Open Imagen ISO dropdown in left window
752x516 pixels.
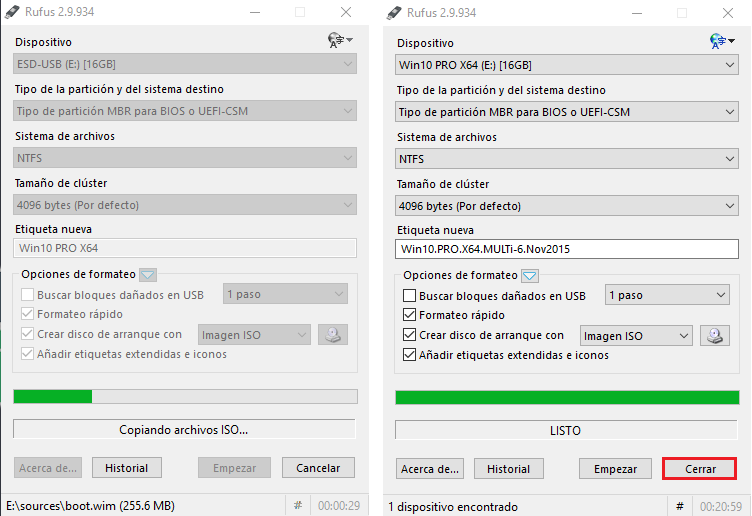pos(254,335)
